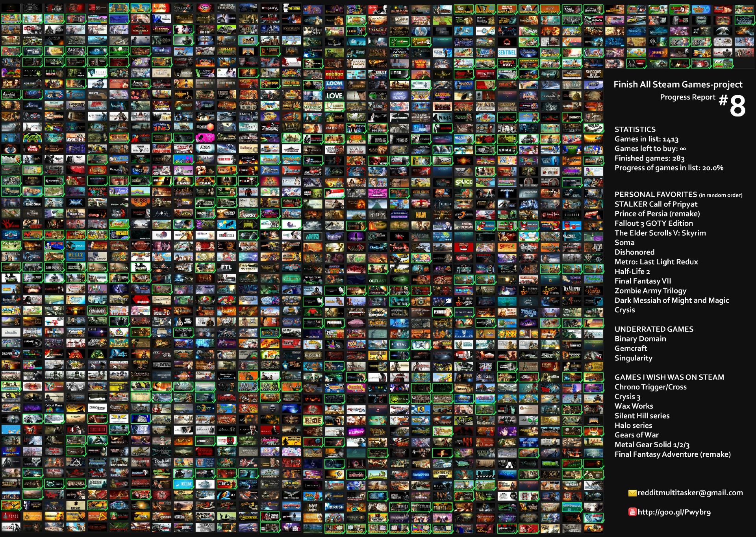This screenshot has width=756, height=537.
Task: Select the SOMA game thumbnail
Action: coord(507,150)
